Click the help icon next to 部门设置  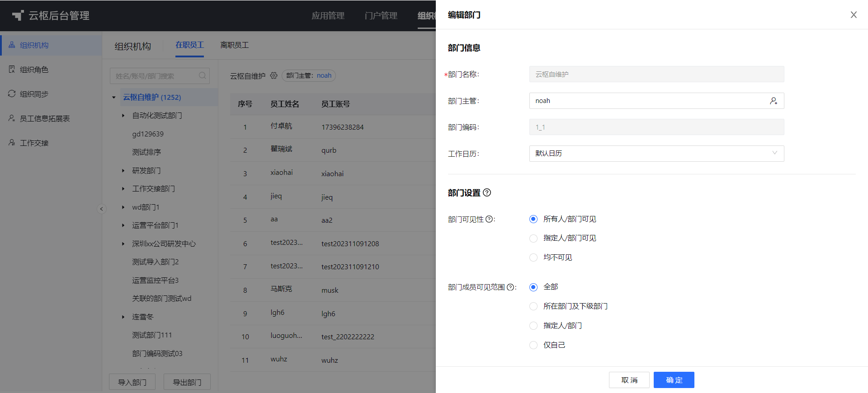click(x=487, y=192)
